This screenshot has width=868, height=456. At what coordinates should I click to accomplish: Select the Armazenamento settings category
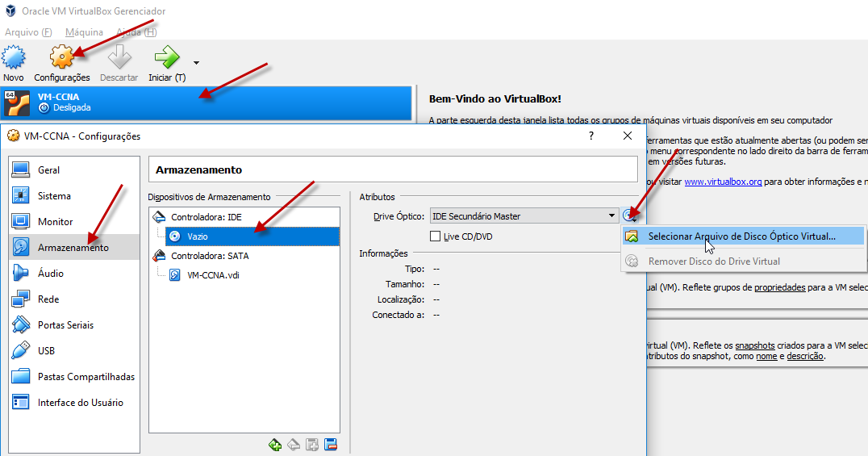pos(74,247)
